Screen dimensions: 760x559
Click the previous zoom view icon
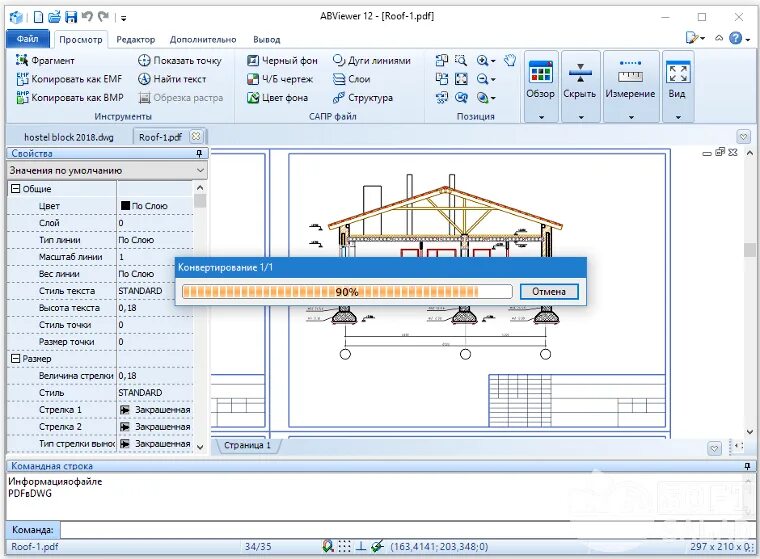click(461, 97)
